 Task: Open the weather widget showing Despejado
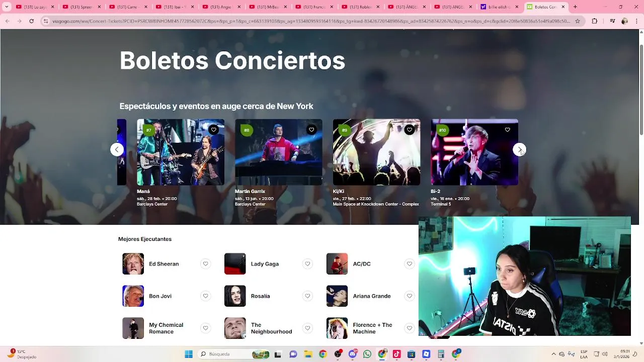[23, 354]
